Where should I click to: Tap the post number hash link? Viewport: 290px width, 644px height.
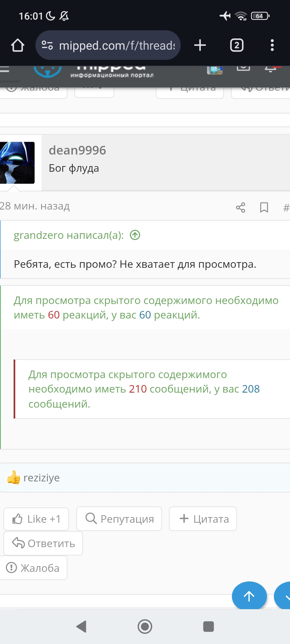coord(286,207)
